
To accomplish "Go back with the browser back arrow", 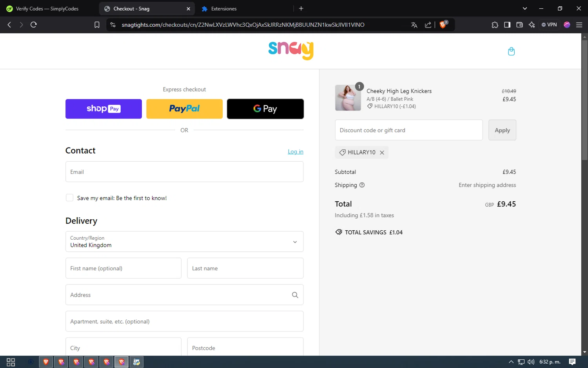I will point(9,25).
